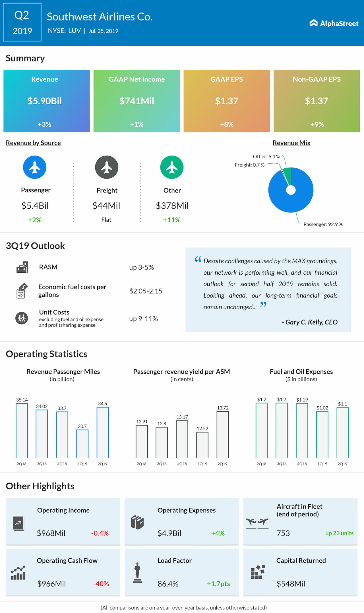Click the 1Q19 Revenue Passenger Miles bar
The width and height of the screenshot is (364, 613).
pyautogui.click(x=82, y=444)
